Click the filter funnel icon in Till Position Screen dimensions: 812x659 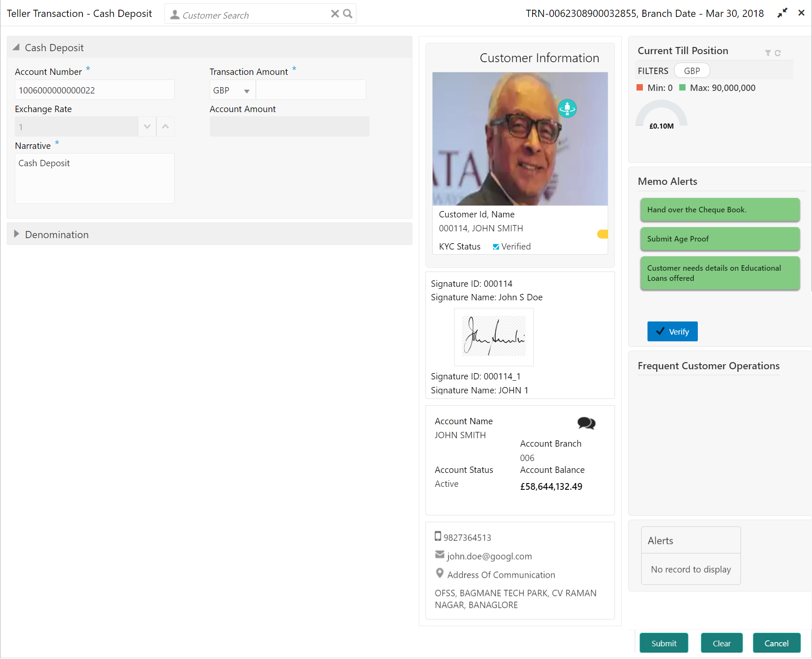tap(768, 53)
